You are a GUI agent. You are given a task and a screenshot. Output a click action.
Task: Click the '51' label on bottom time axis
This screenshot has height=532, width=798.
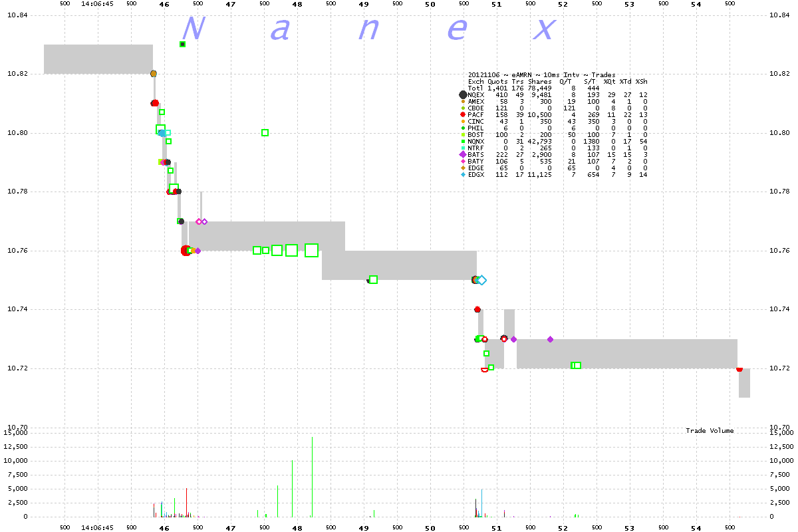tap(497, 527)
